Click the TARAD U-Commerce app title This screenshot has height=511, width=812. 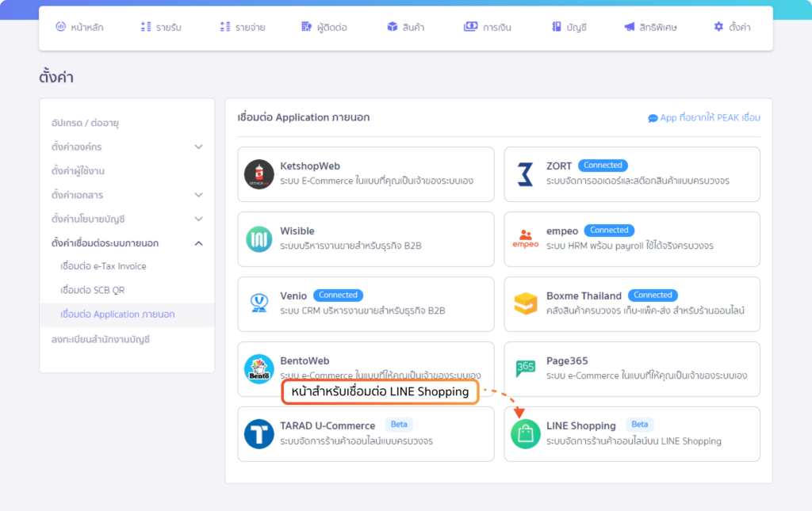pyautogui.click(x=327, y=426)
